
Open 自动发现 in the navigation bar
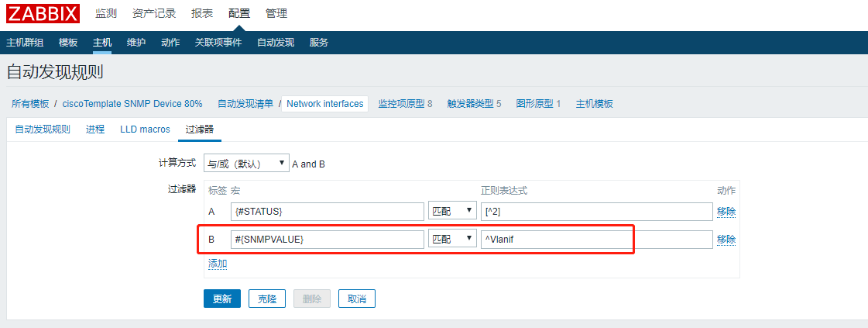[x=276, y=43]
